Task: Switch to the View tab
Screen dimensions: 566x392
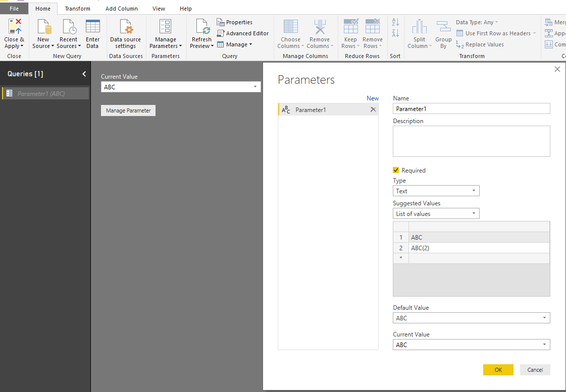Action: pos(159,9)
